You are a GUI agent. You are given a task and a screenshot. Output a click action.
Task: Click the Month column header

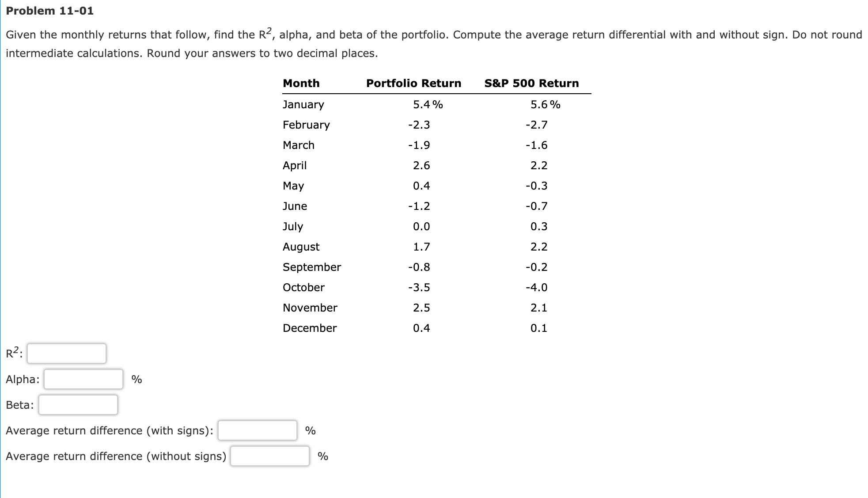301,83
